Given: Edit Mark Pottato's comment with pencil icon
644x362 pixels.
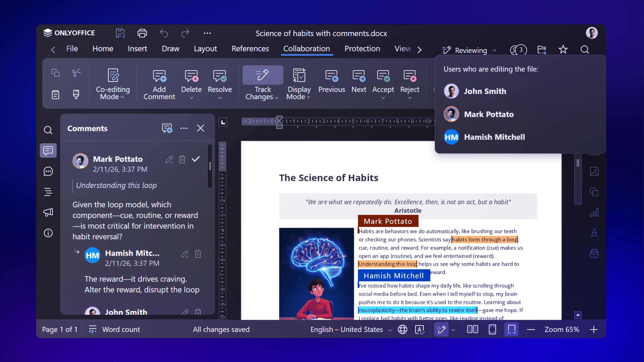Looking at the screenshot, I should pyautogui.click(x=169, y=159).
